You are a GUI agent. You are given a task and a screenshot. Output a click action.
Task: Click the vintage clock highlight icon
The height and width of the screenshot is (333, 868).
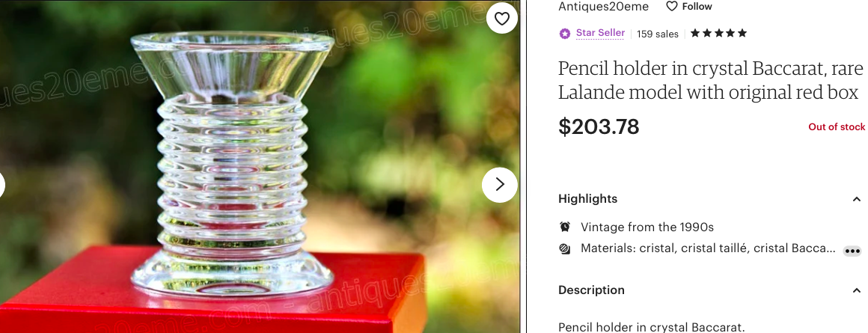click(x=565, y=227)
